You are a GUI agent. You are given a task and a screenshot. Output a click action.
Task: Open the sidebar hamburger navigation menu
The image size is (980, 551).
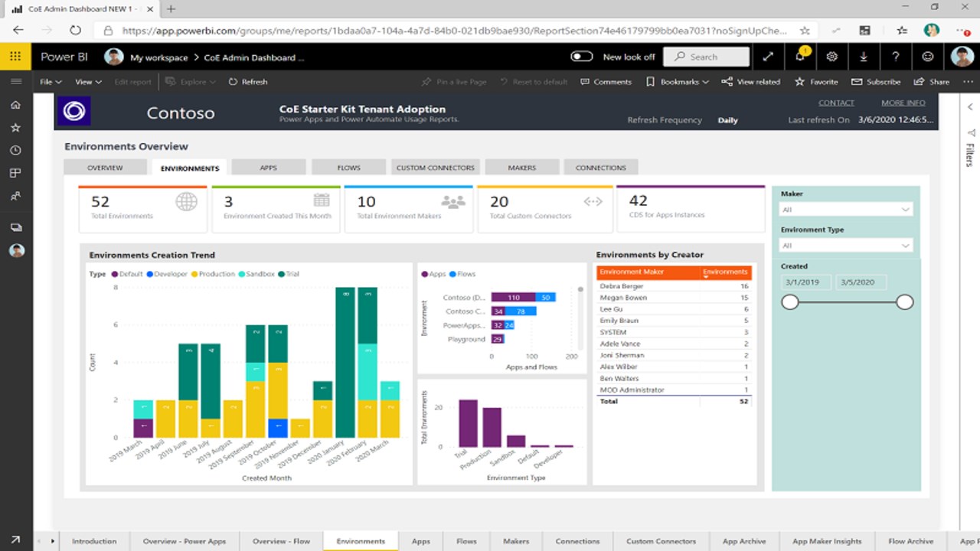pyautogui.click(x=15, y=81)
